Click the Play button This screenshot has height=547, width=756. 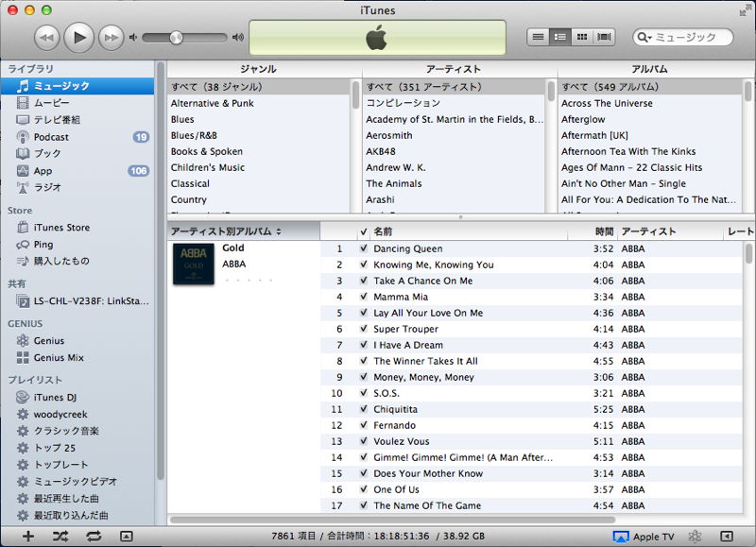[x=78, y=37]
